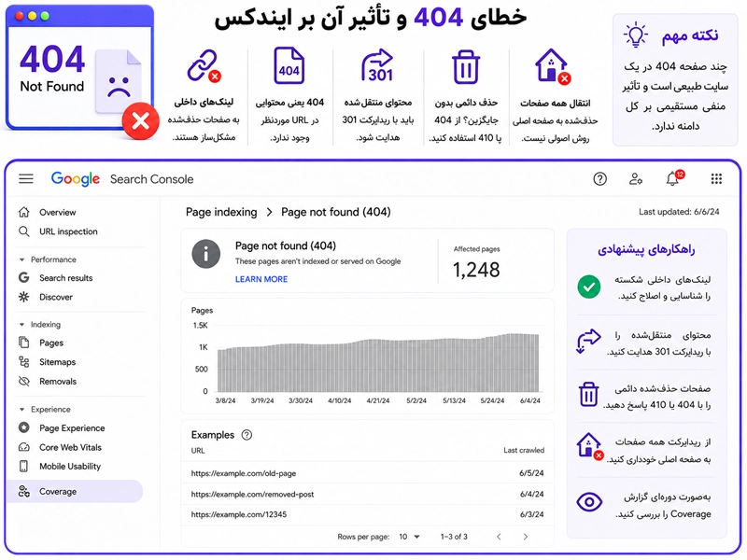Click the lightbulb tip icon
The width and height of the screenshot is (747, 560).
[636, 35]
